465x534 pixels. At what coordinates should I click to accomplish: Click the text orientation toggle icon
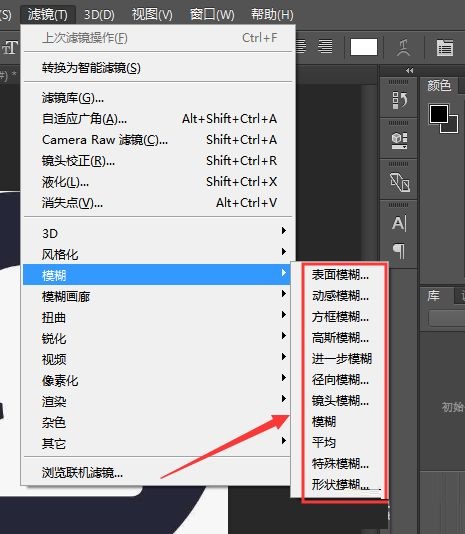point(10,47)
